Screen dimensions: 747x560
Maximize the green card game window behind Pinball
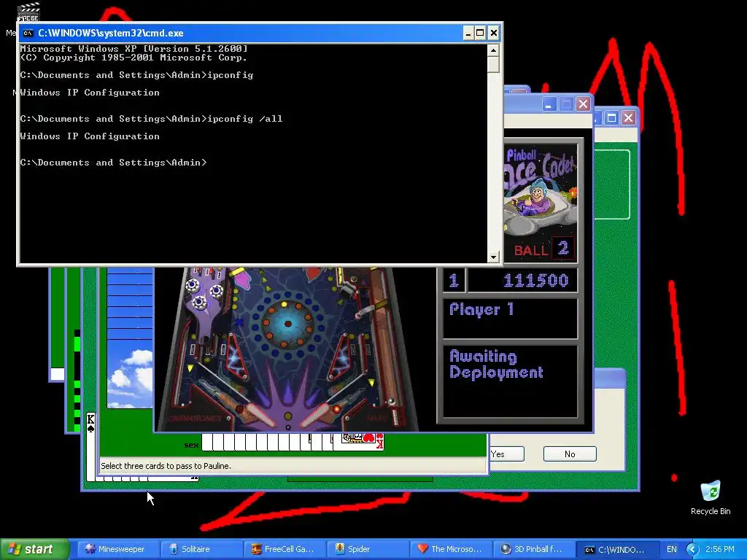(612, 117)
